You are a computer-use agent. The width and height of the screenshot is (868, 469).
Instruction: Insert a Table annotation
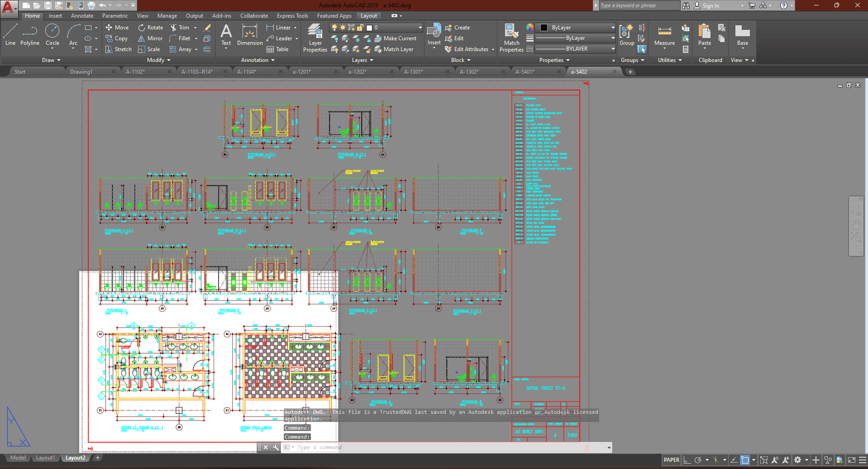[277, 49]
